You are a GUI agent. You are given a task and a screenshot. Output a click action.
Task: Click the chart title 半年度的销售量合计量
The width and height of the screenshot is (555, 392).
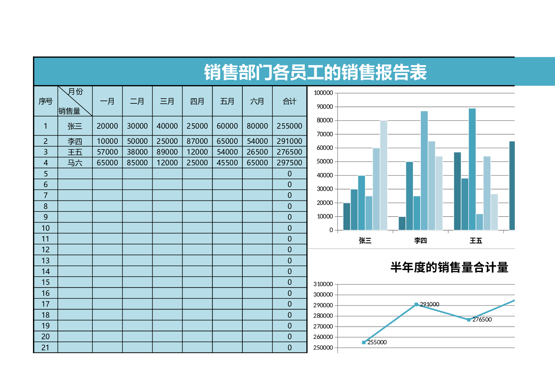(x=449, y=267)
